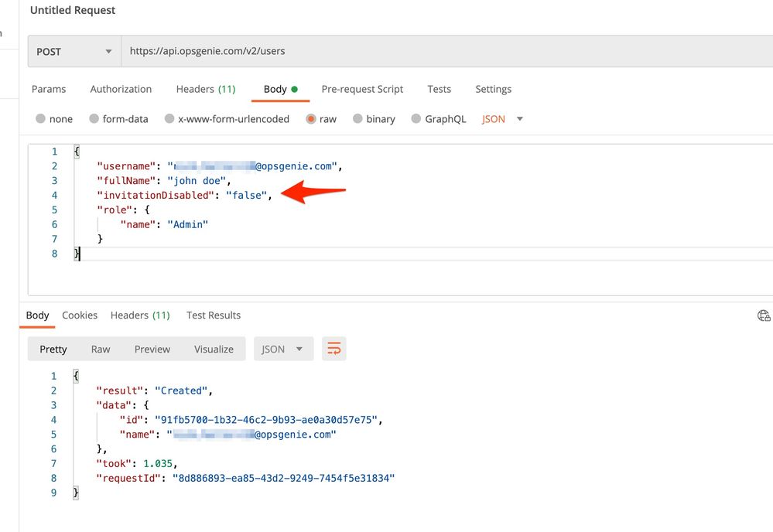This screenshot has width=773, height=532.
Task: Open the request Headers (11) tab
Action: point(206,89)
